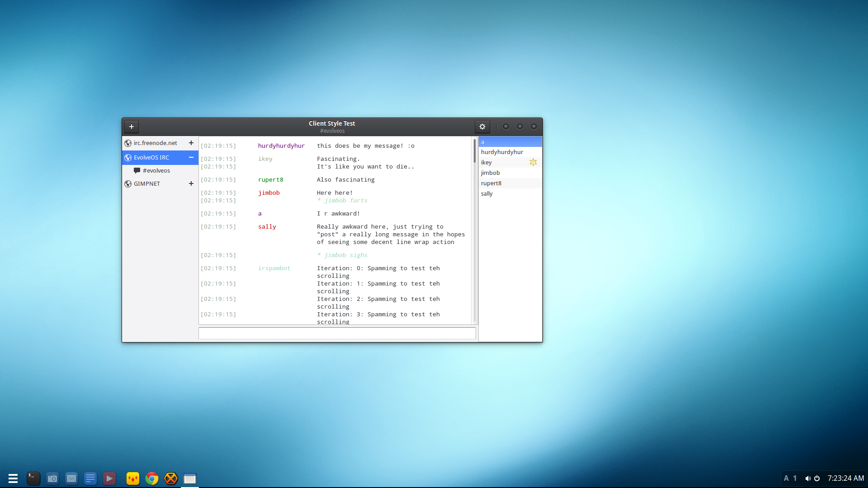Click the red sally nick in chat
The height and width of the screenshot is (488, 868).
pos(267,226)
